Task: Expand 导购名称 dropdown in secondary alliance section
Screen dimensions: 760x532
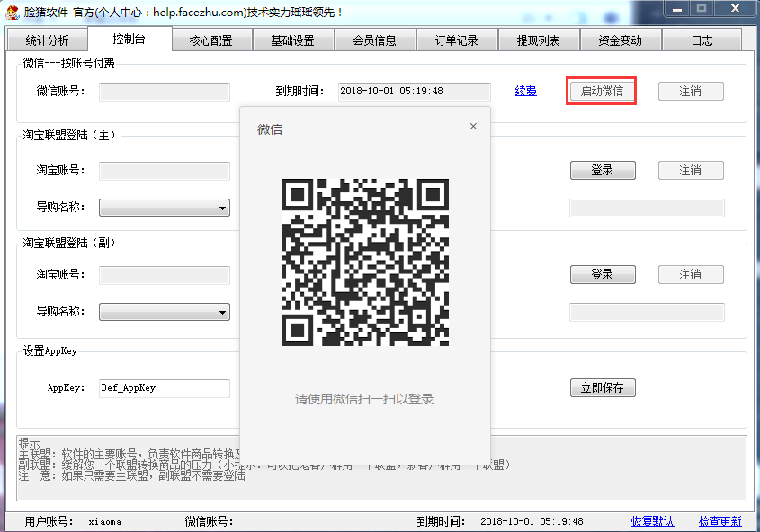Action: click(165, 312)
